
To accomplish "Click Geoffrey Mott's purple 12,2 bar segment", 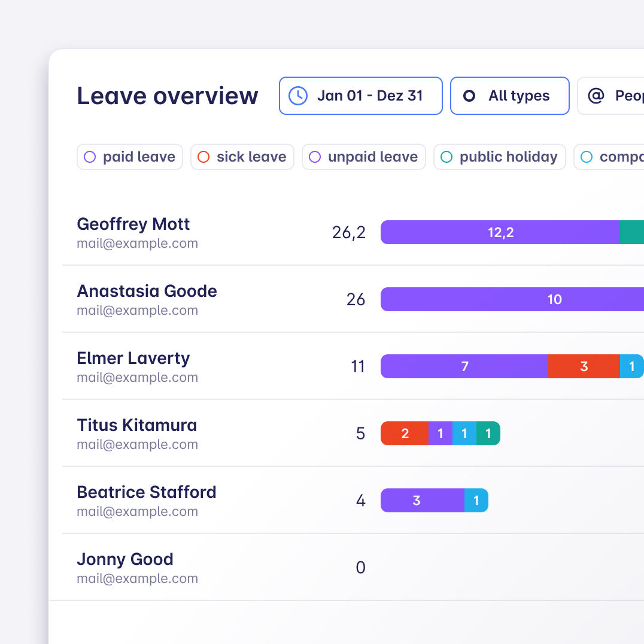I will pyautogui.click(x=500, y=232).
